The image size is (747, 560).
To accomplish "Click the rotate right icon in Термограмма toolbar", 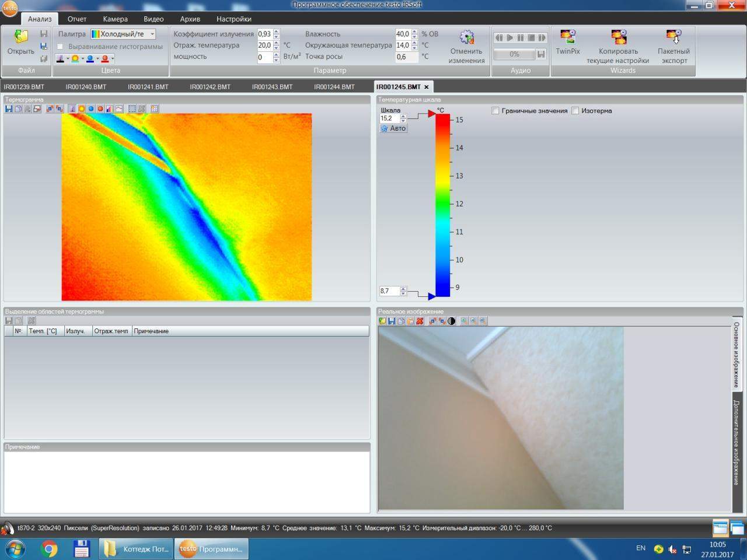I will coord(60,108).
